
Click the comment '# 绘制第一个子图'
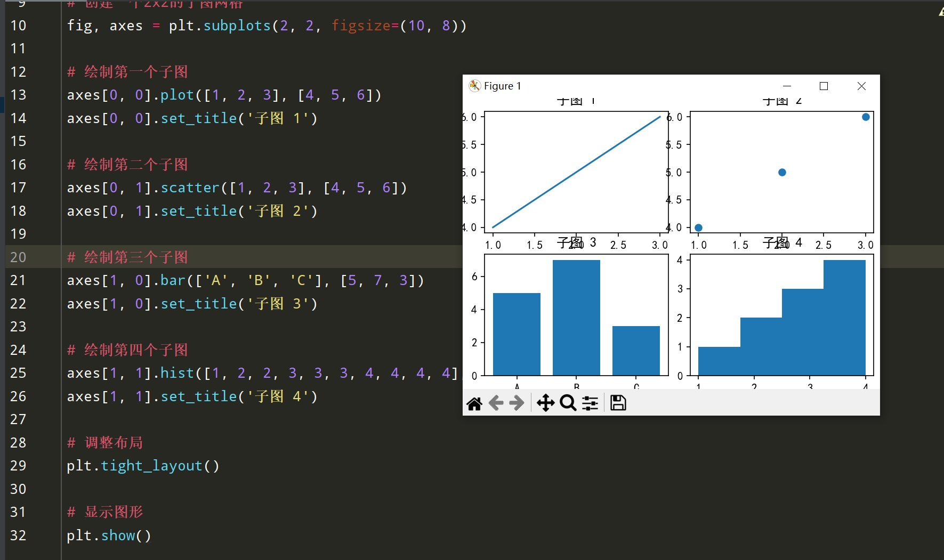[127, 72]
